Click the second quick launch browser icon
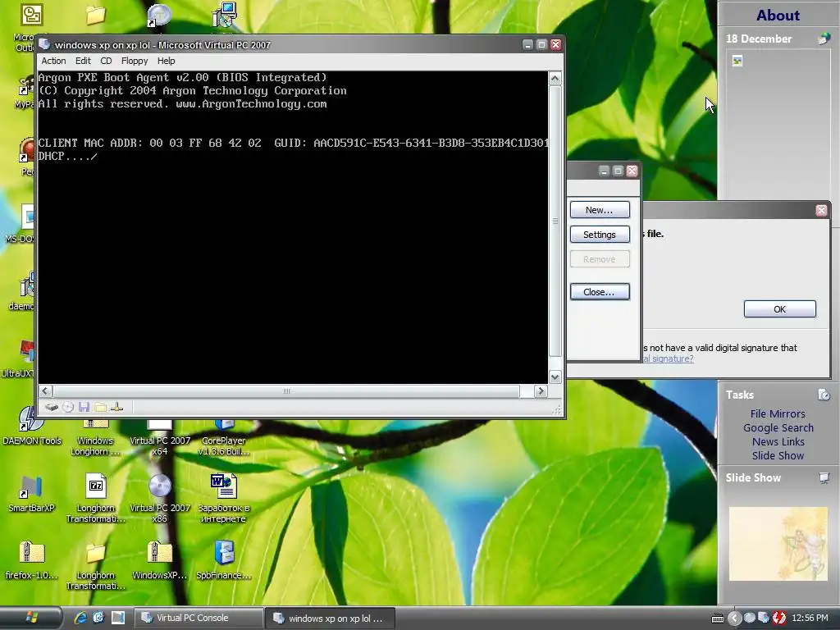The width and height of the screenshot is (840, 630). 98,618
